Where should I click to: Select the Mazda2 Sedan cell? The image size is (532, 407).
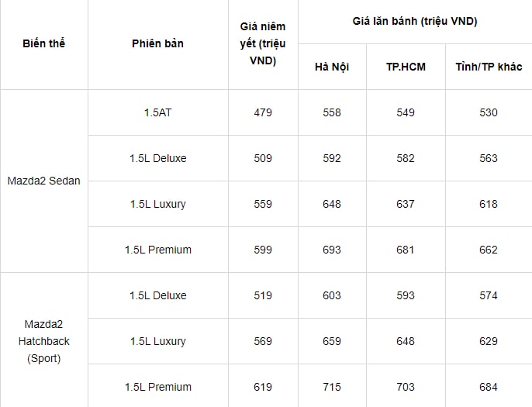(x=43, y=181)
